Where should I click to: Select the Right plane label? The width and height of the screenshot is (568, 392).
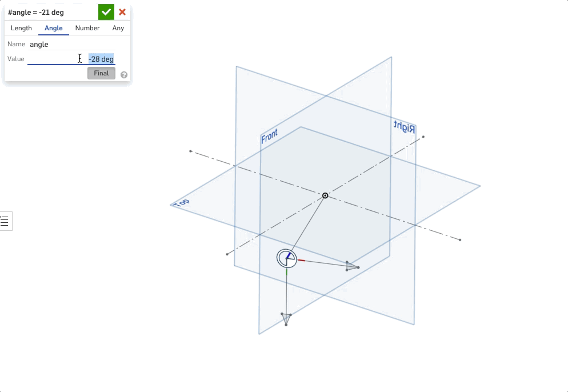404,127
